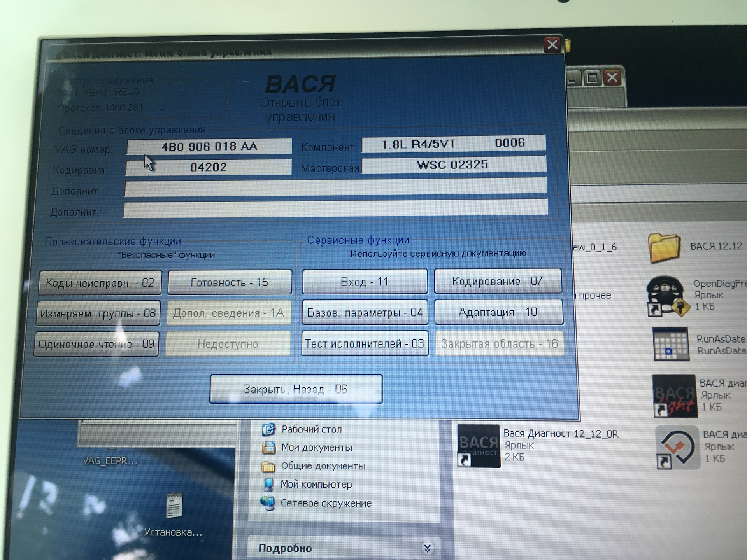The width and height of the screenshot is (747, 560).
Task: Open Мой компьютер link in sidebar
Action: tap(316, 485)
